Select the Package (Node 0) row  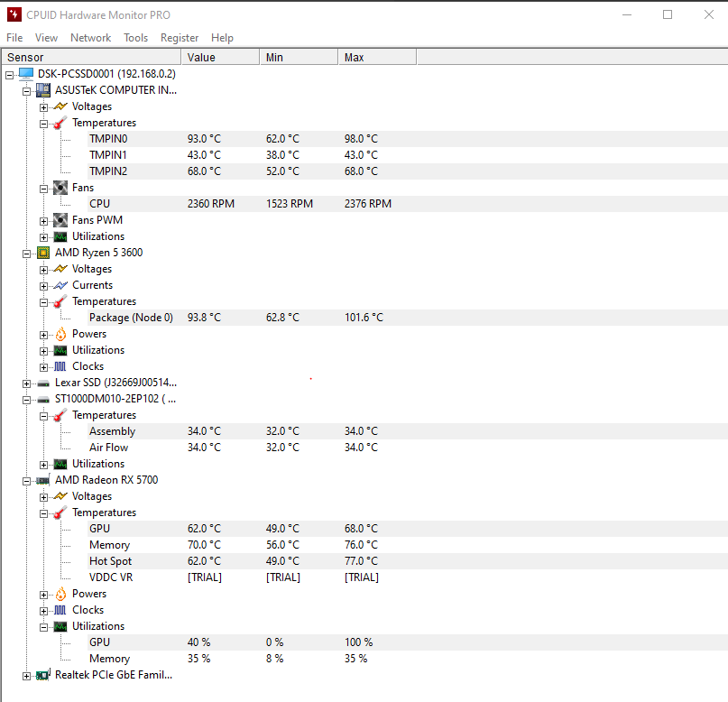click(x=408, y=318)
